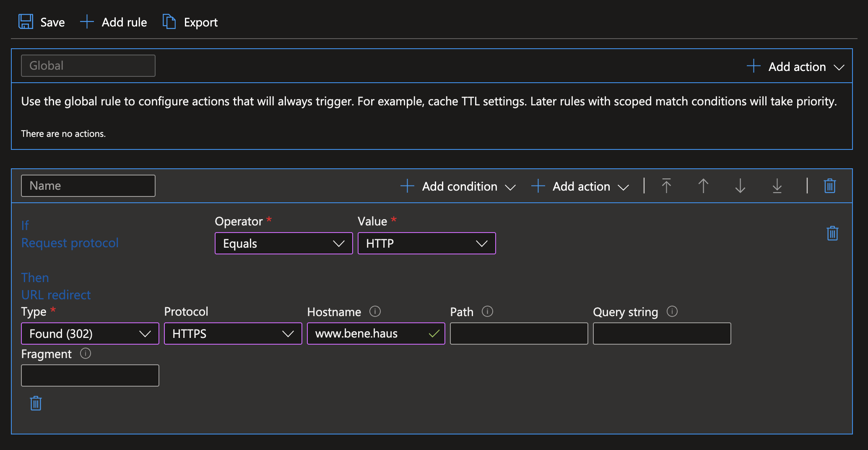Click the Hostname green validation checkmark
The image size is (868, 450).
434,334
